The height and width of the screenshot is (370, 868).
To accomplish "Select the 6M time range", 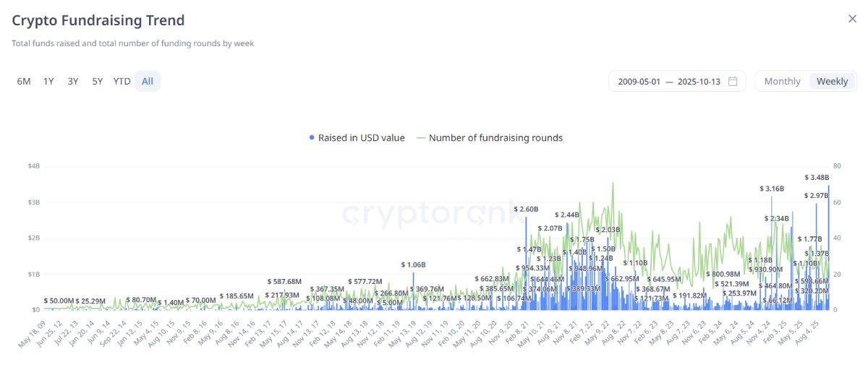I will pos(24,81).
